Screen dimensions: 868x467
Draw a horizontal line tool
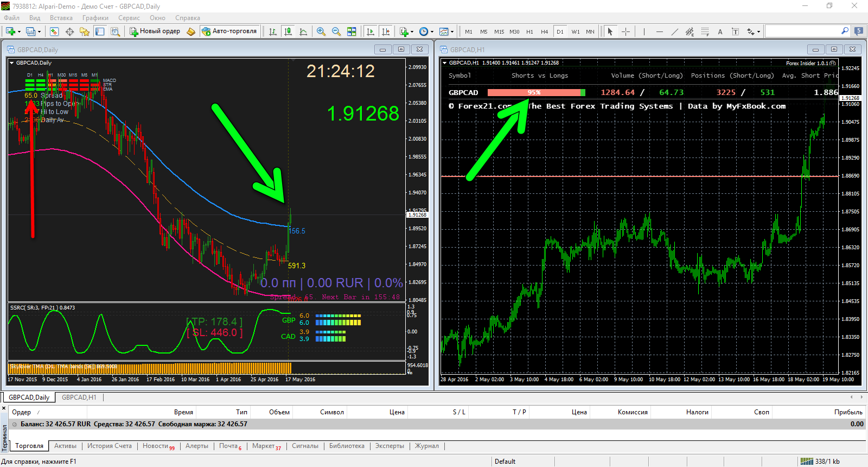(x=659, y=31)
